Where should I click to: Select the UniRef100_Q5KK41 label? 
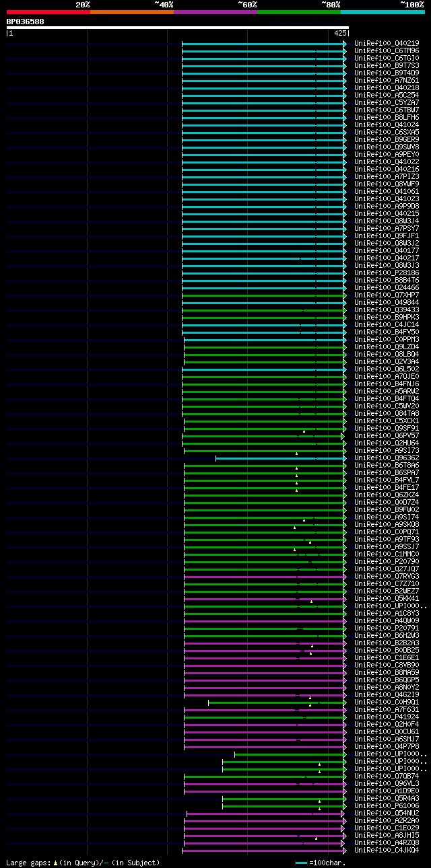point(387,599)
